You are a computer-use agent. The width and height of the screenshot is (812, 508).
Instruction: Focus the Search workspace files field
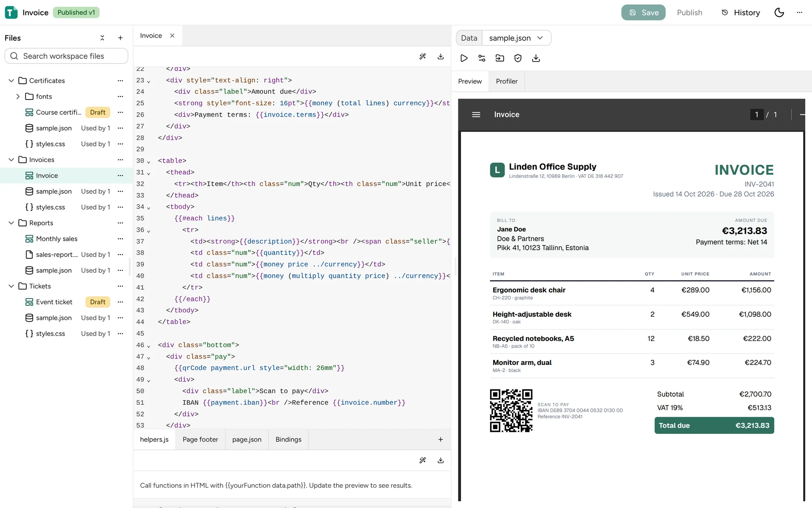point(66,56)
